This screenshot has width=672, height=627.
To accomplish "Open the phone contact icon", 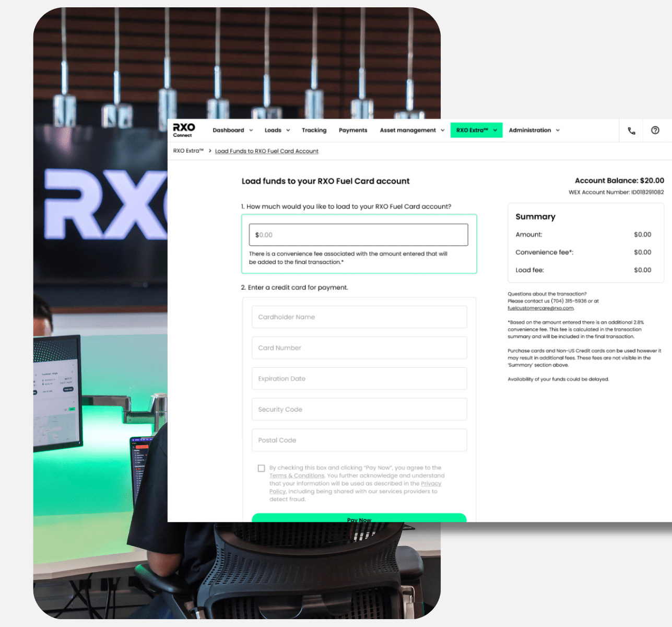I will pos(631,131).
